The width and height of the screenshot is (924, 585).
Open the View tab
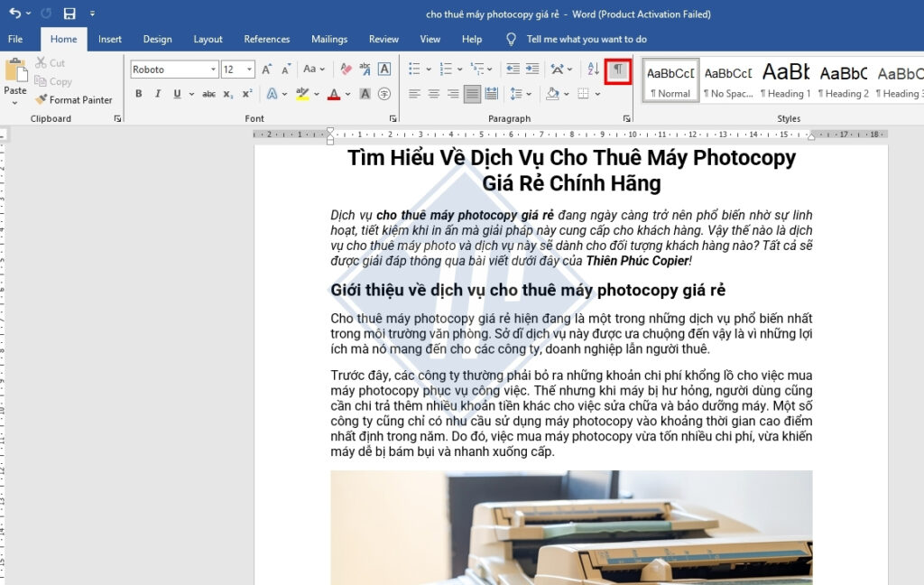(430, 39)
